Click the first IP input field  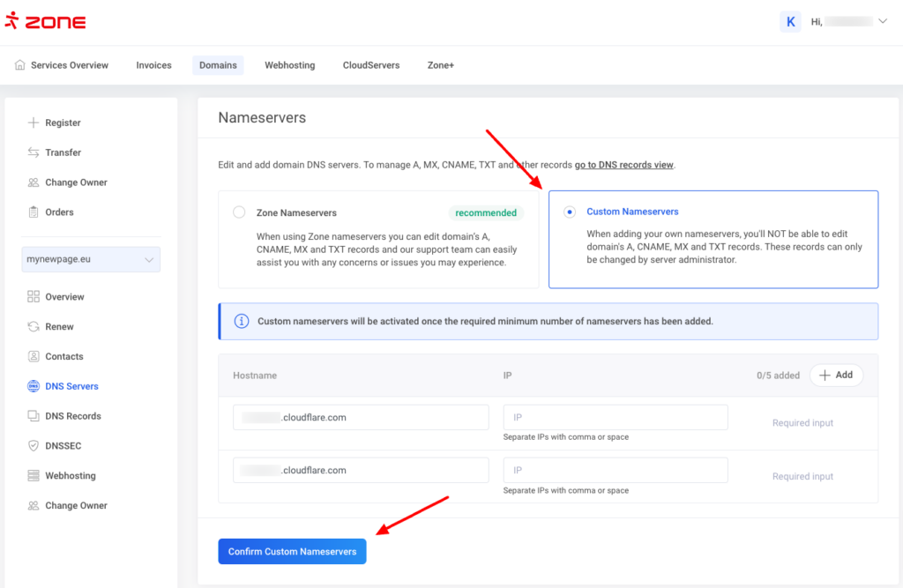[x=615, y=418]
